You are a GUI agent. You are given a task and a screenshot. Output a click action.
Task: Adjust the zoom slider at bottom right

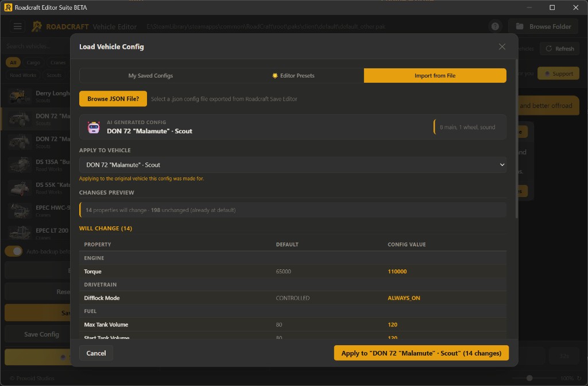(x=529, y=378)
